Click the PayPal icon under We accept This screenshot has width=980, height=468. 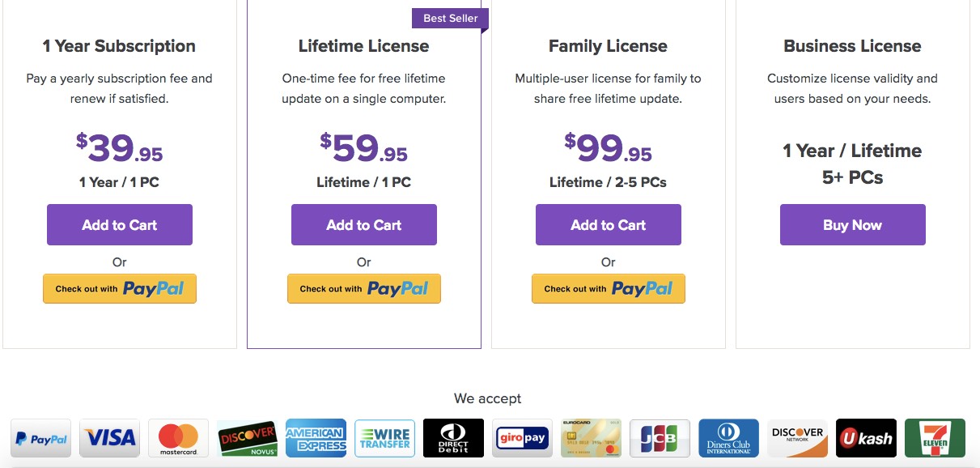(40, 438)
